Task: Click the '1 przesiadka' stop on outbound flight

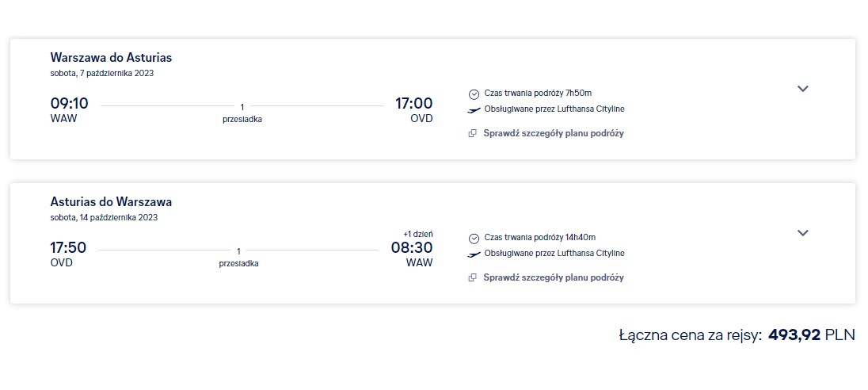Action: click(x=242, y=113)
